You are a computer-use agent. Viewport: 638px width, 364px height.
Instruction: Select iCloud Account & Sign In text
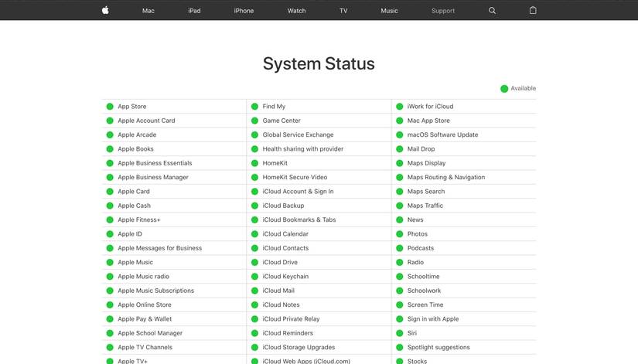(298, 192)
